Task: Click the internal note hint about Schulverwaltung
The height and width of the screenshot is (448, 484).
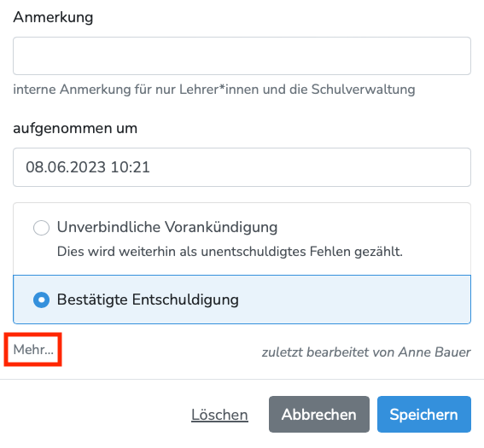Action: coord(214,90)
